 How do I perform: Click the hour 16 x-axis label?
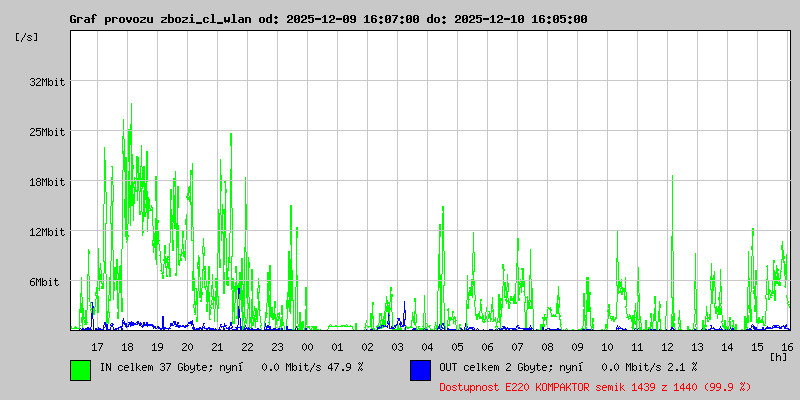[x=787, y=347]
